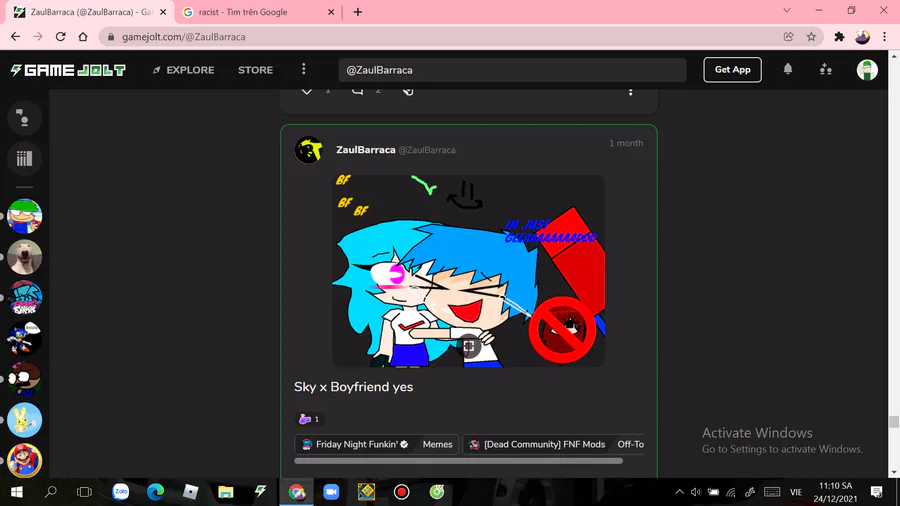Switch the VIE input language

796,492
